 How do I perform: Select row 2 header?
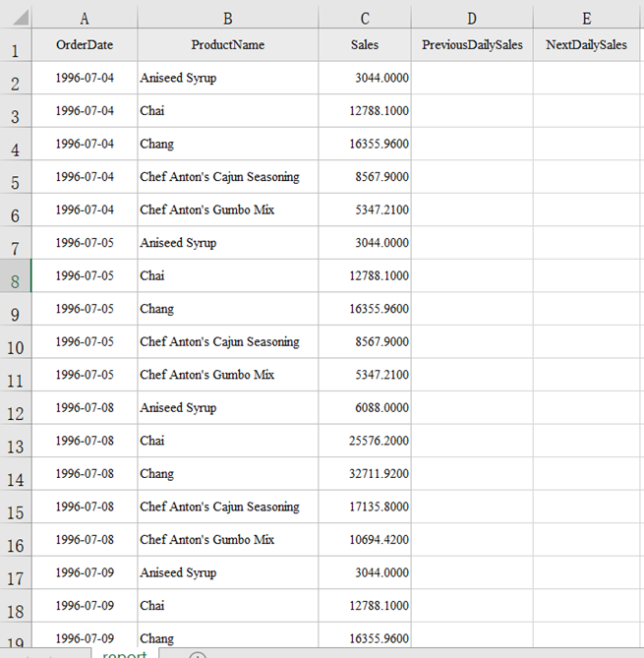15,78
